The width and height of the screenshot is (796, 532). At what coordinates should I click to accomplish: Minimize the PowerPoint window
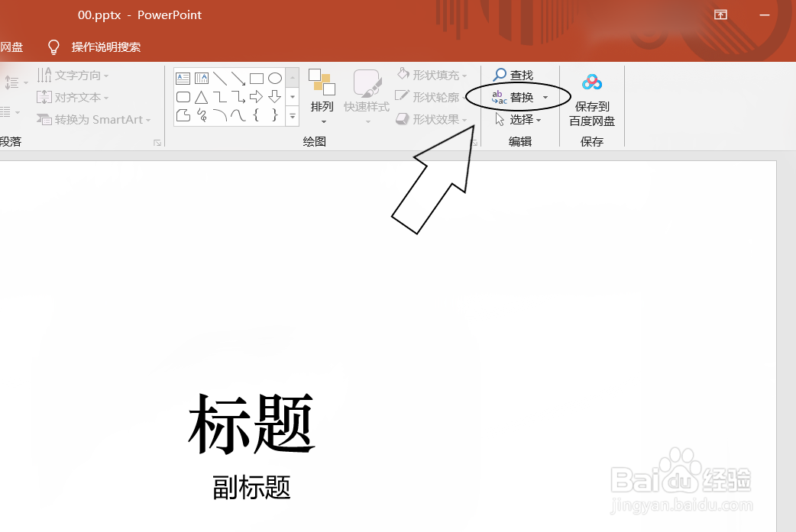point(765,15)
